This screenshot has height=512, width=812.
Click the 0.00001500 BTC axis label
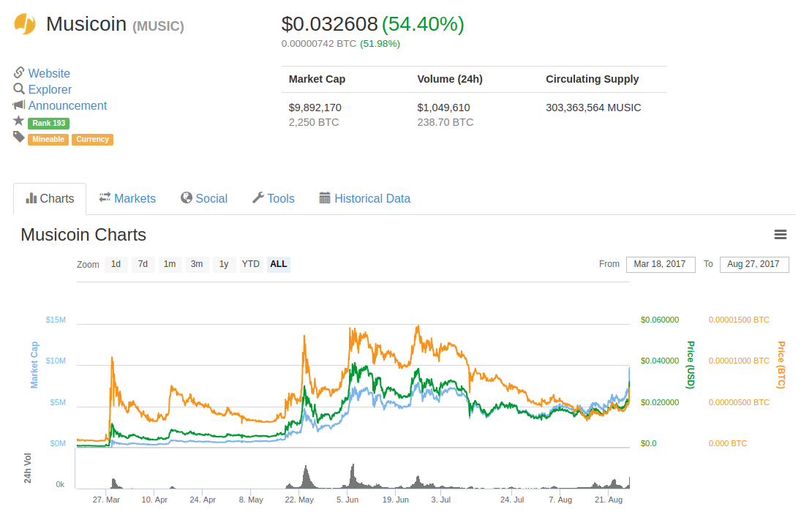tap(739, 320)
